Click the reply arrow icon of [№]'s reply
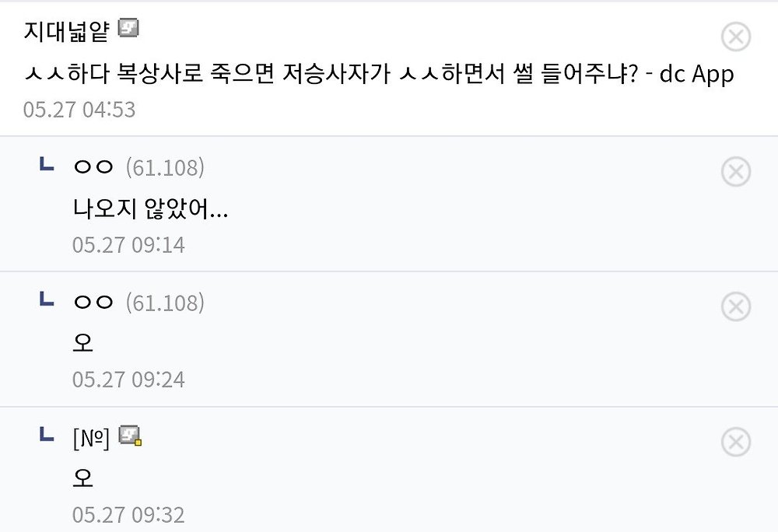 (x=47, y=434)
